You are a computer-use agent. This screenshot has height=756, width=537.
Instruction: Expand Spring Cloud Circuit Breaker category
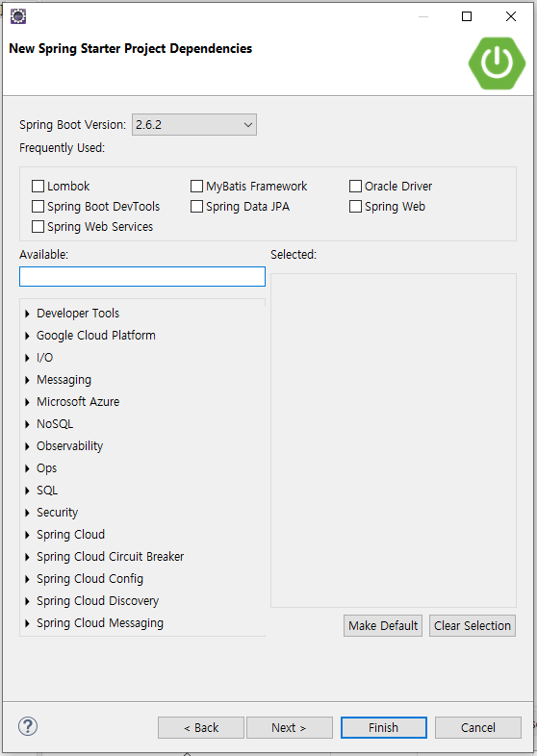click(28, 557)
